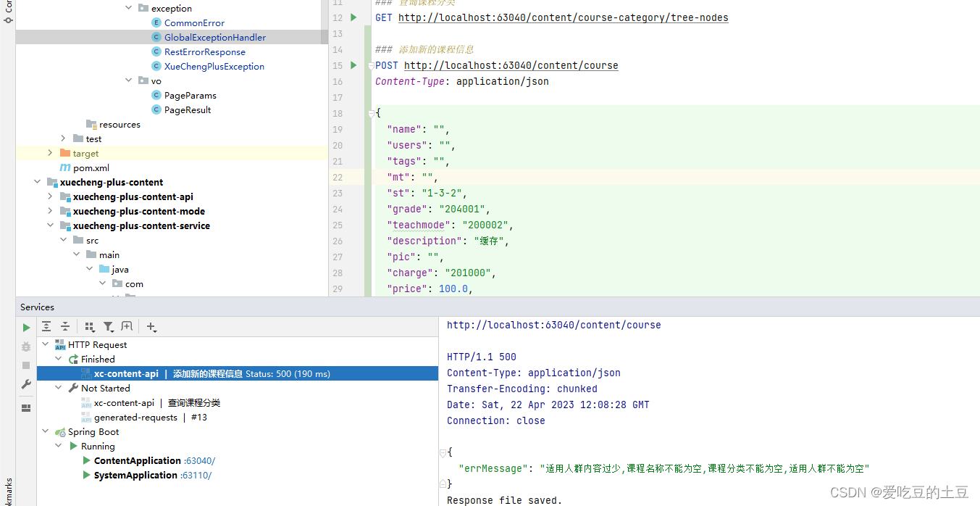Open the Filter menu in Services toolbar

(109, 327)
